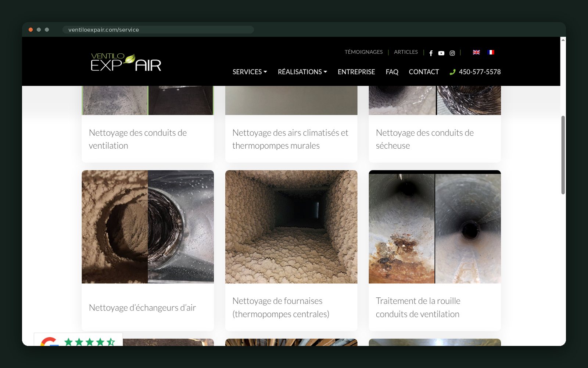
Task: Open Nettoyage des airs climatisés et thermopompes murales
Action: pyautogui.click(x=290, y=139)
